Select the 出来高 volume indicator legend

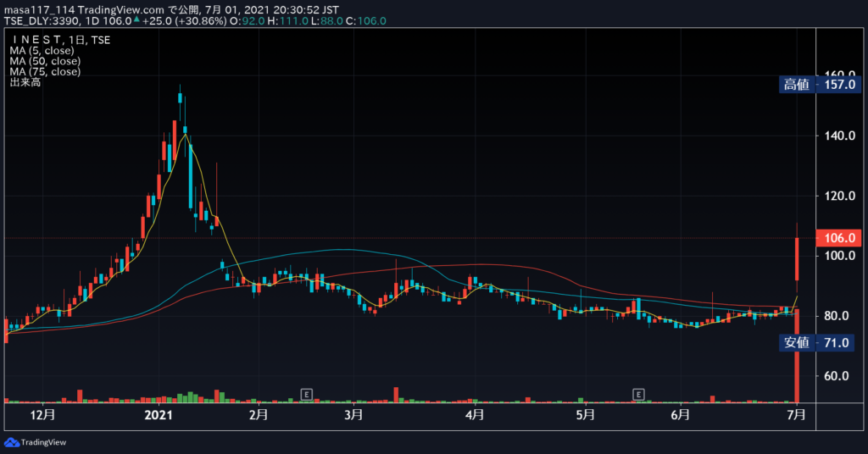click(x=25, y=82)
